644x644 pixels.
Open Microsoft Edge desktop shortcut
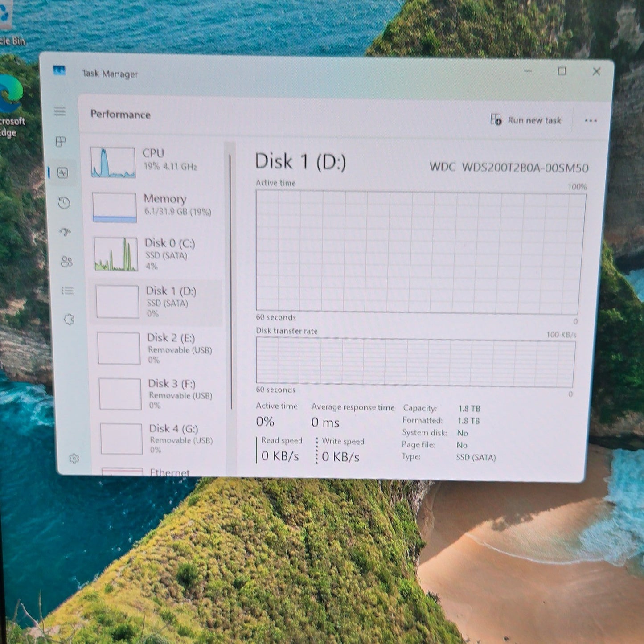11,107
